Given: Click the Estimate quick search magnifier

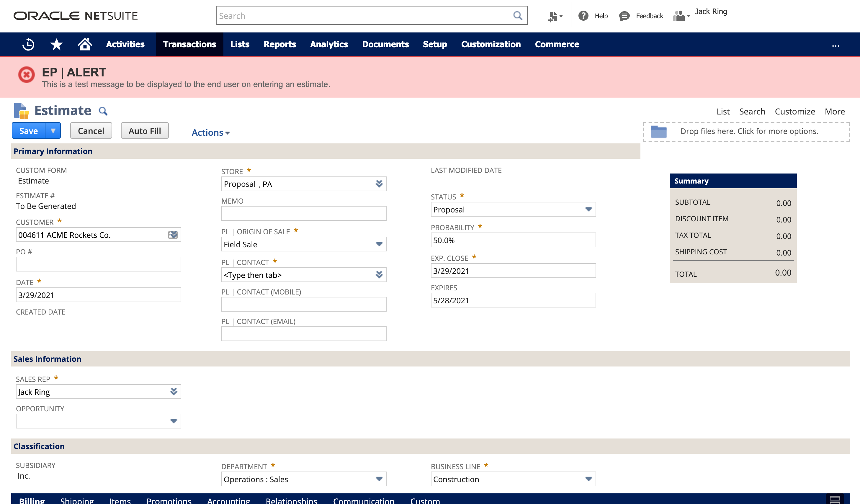Looking at the screenshot, I should [103, 111].
